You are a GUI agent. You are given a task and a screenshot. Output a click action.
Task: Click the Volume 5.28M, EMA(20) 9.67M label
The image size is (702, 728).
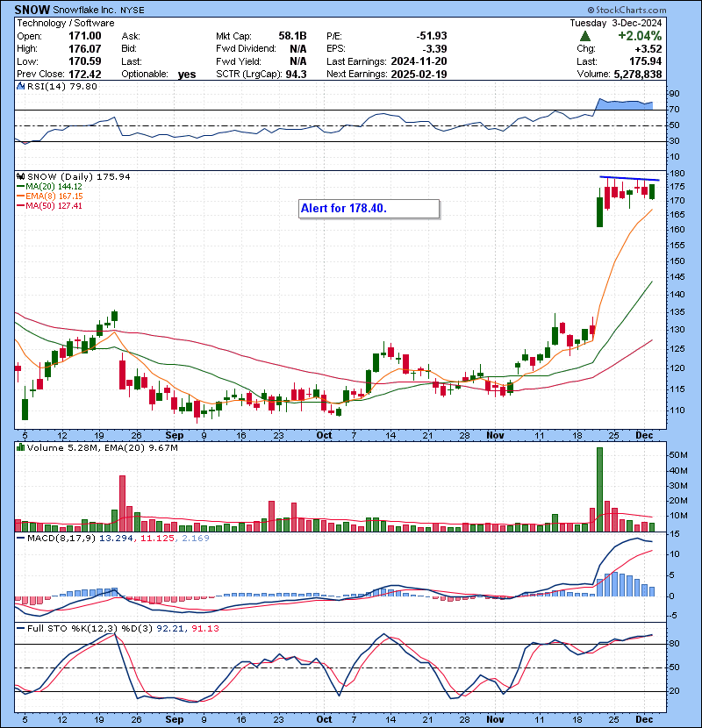[102, 447]
